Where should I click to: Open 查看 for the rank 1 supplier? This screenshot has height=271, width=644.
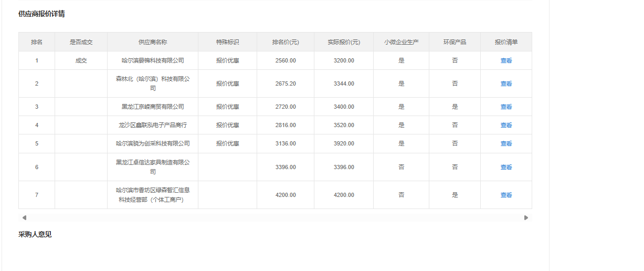(506, 60)
